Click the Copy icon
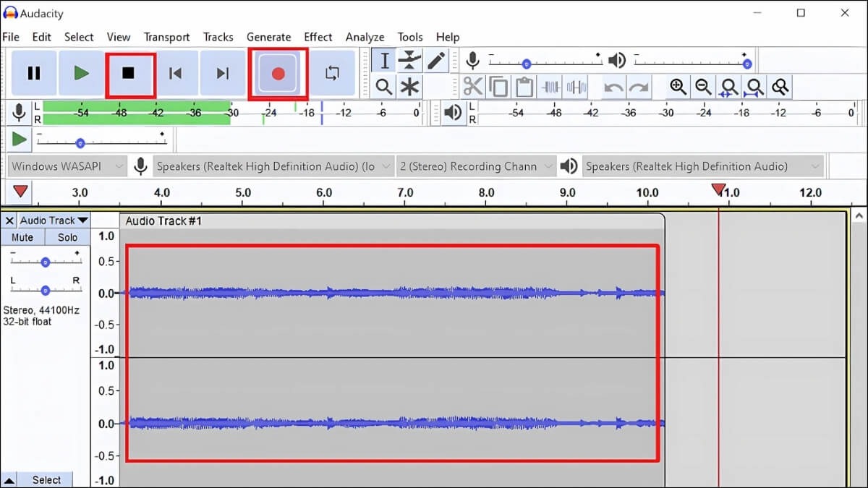This screenshot has width=868, height=488. coord(498,87)
